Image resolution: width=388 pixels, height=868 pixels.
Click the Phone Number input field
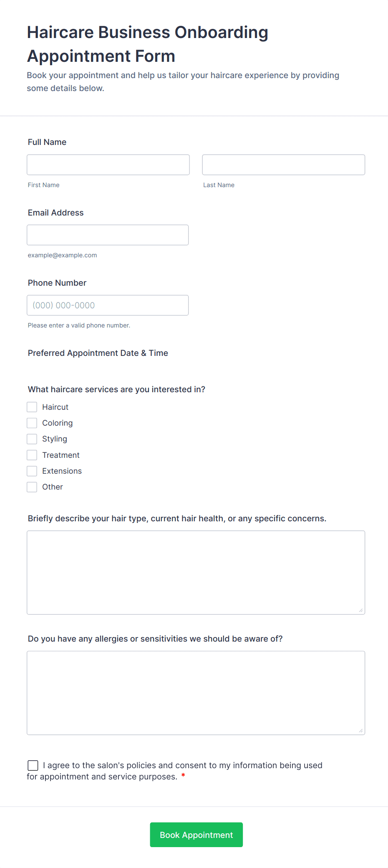click(108, 305)
